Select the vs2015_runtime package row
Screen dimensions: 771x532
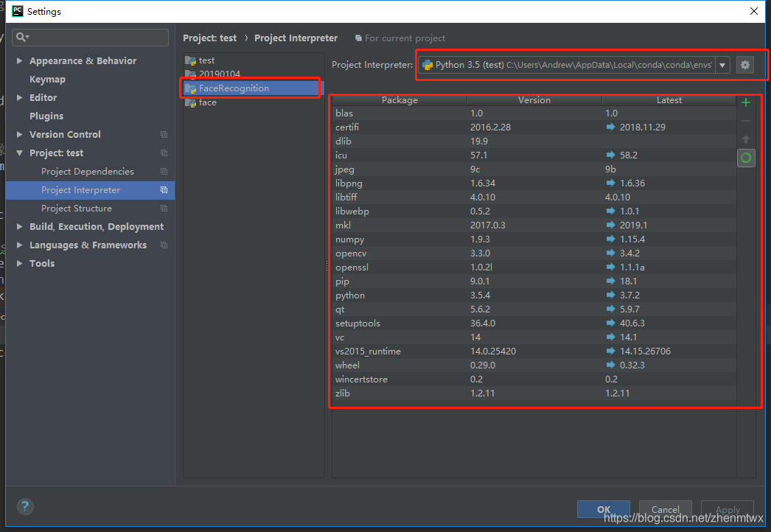coord(534,351)
